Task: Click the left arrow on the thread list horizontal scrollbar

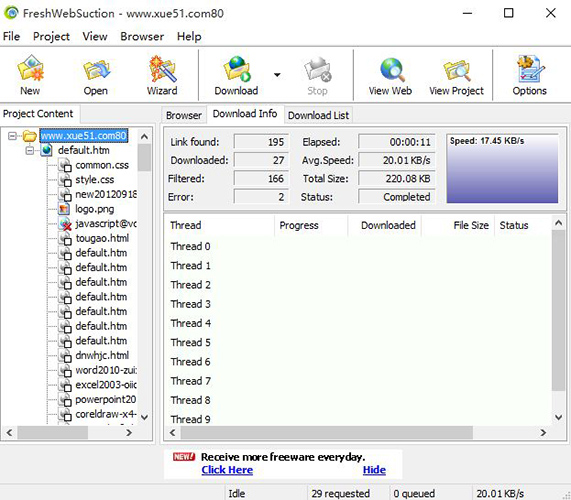Action: (173, 433)
